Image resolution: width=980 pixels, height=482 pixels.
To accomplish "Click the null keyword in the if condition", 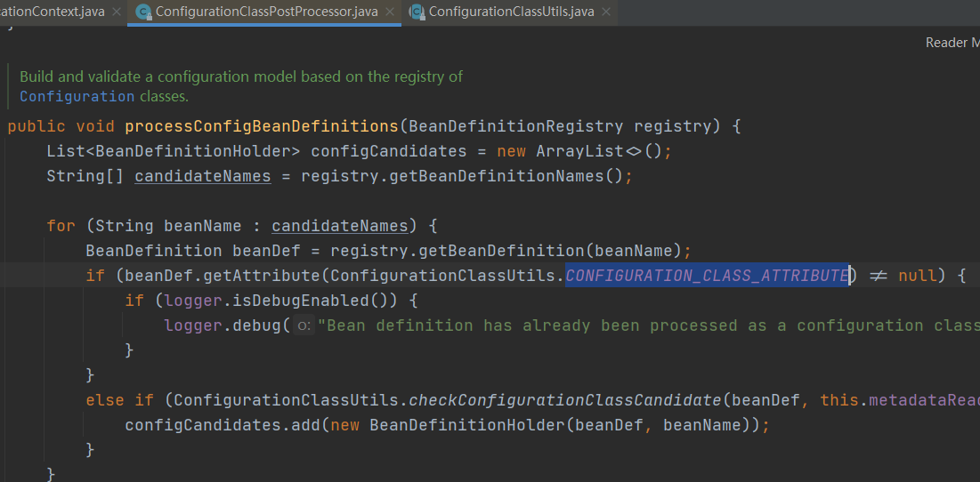I will [x=918, y=276].
